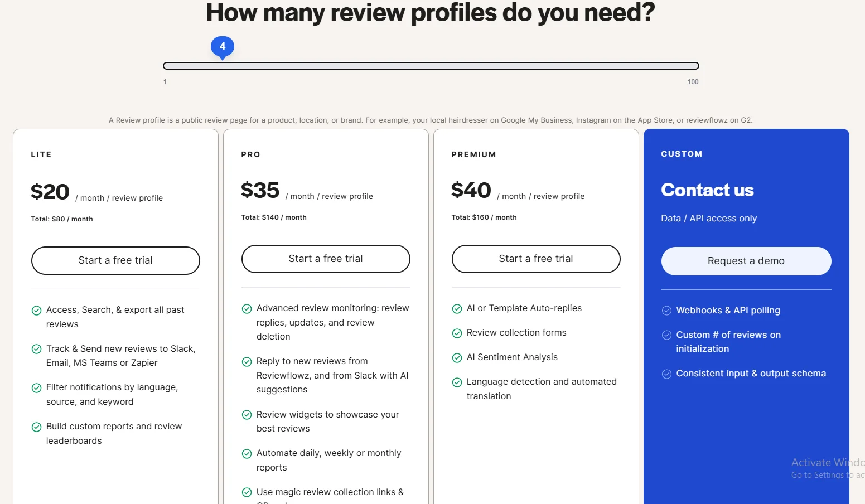Click the checkmark beside Review widgets to showcase reviews
Viewport: 865px width, 504px height.
coord(247,415)
